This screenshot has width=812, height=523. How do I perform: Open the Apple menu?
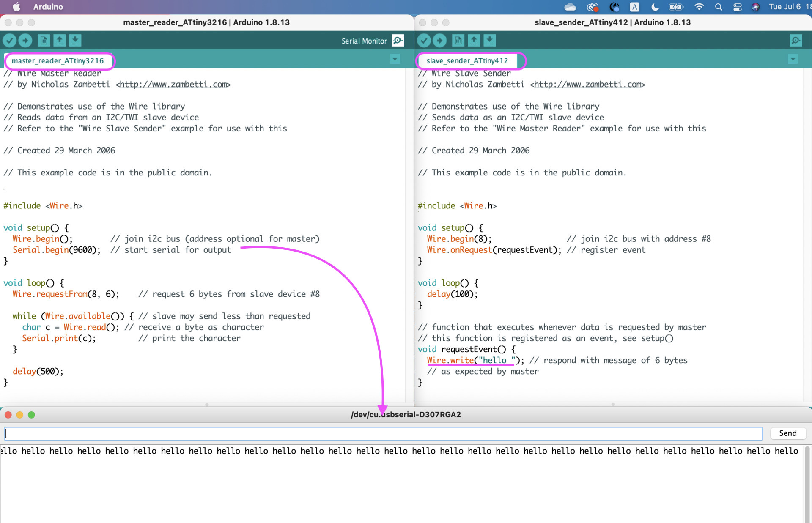coord(16,7)
